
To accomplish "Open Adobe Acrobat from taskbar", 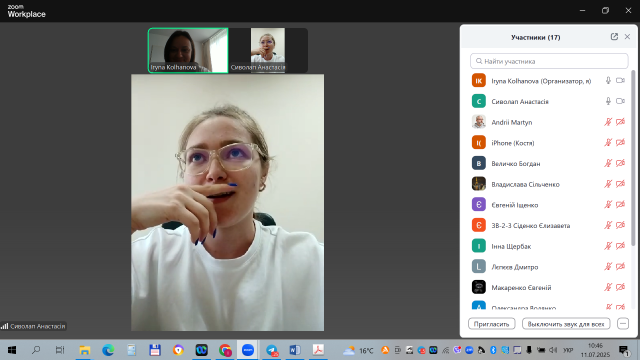I will pos(318,350).
